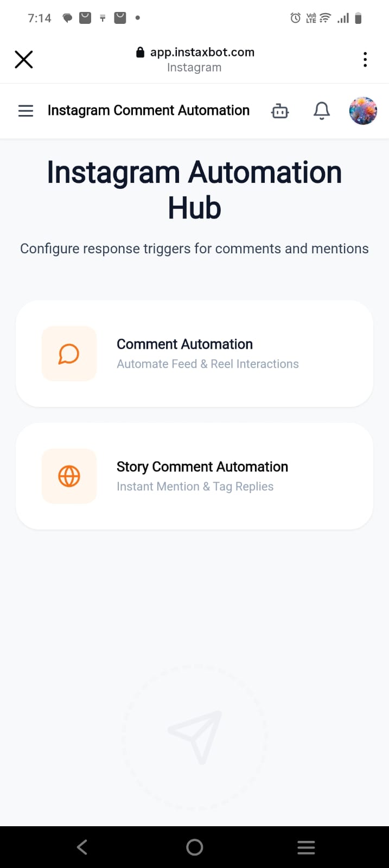Viewport: 389px width, 868px height.
Task: Open the profile avatar picture
Action: pyautogui.click(x=363, y=111)
